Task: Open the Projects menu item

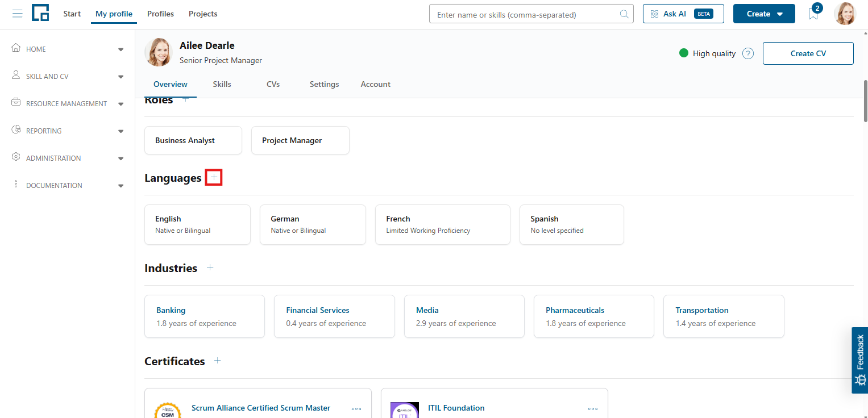Action: pos(203,14)
